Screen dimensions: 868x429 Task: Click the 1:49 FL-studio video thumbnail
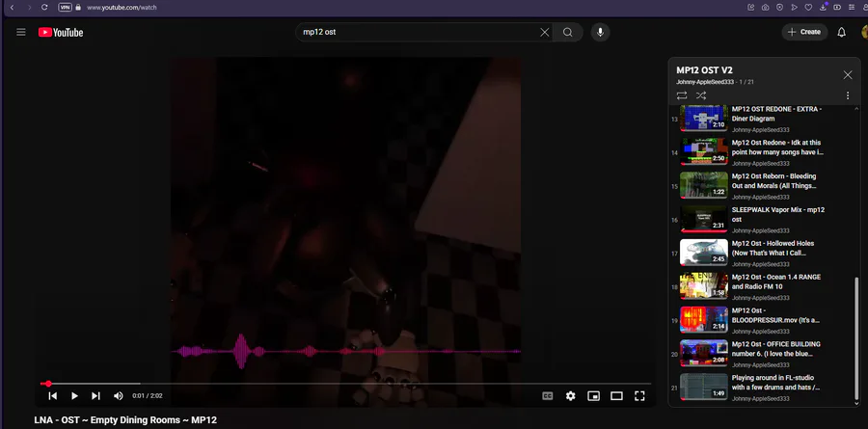click(x=704, y=387)
